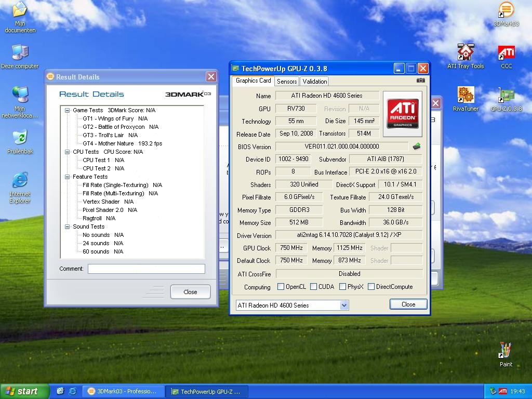Open ATI Tray Tools desktop icon
The width and height of the screenshot is (532, 399).
click(x=465, y=53)
